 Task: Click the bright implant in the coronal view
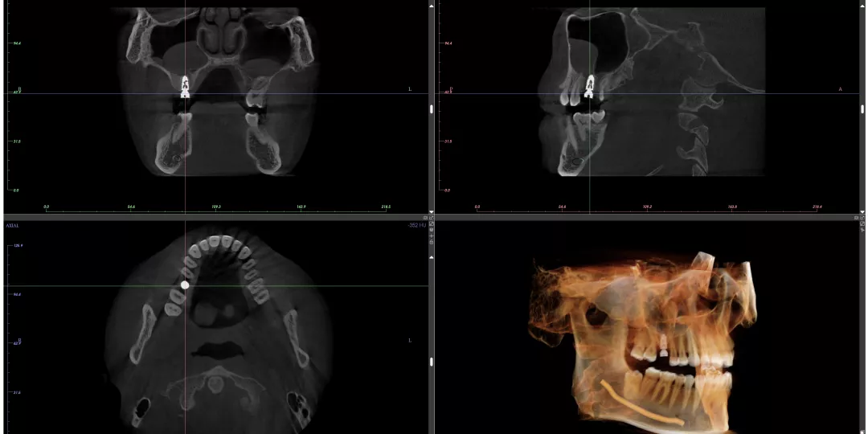pyautogui.click(x=185, y=86)
